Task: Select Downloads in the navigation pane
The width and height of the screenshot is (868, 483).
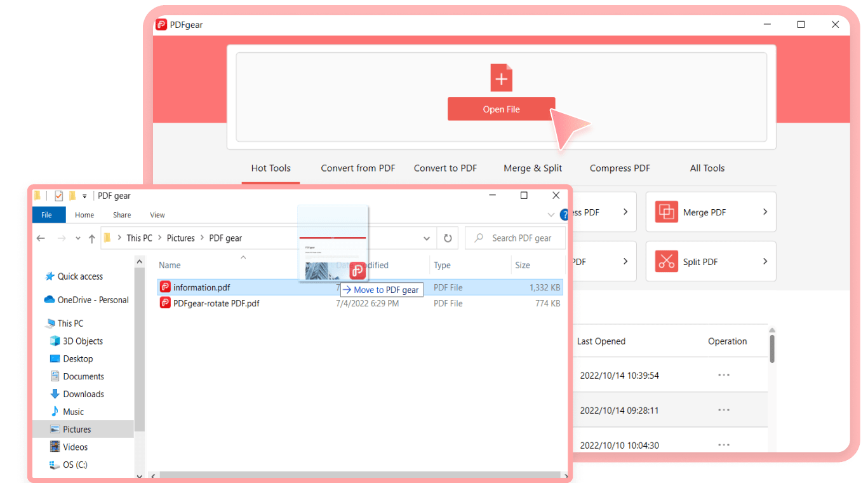Action: (x=83, y=394)
